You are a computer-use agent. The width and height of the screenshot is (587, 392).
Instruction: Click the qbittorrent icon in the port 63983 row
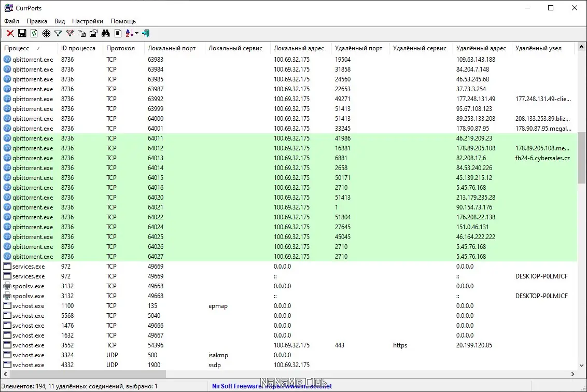point(7,59)
